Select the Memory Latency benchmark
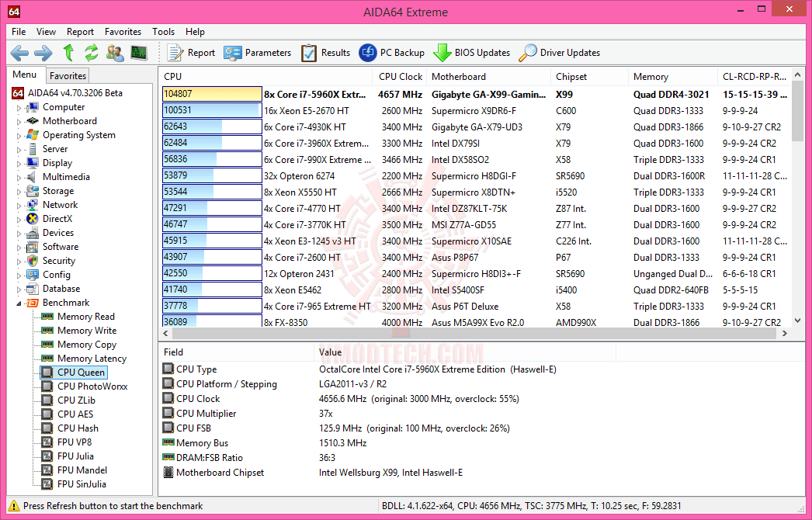This screenshot has width=812, height=520. 92,359
